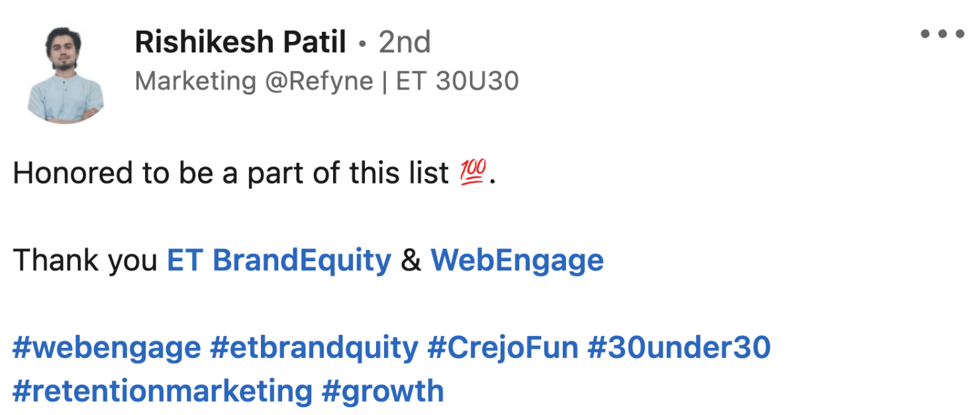Image resolution: width=980 pixels, height=415 pixels.
Task: Click "ET 30U30" in the headline
Action: [457, 82]
